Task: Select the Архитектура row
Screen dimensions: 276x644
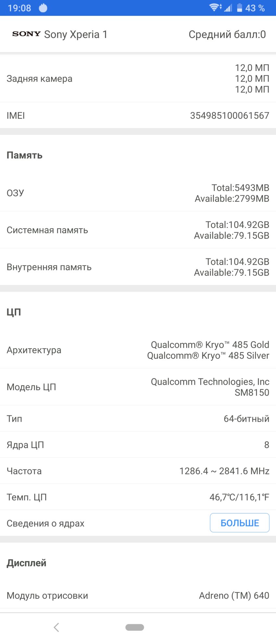Action: coord(138,350)
